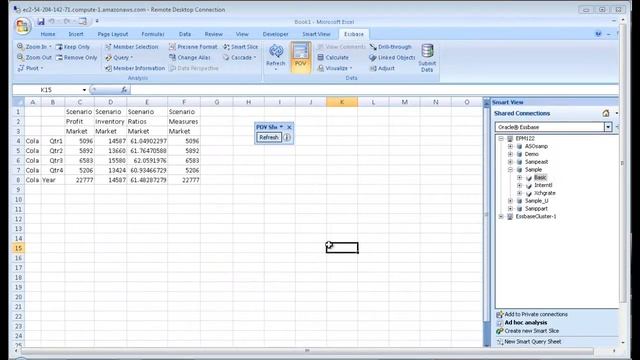The width and height of the screenshot is (640, 360).
Task: Switch to the Formulas tab
Action: [x=153, y=34]
